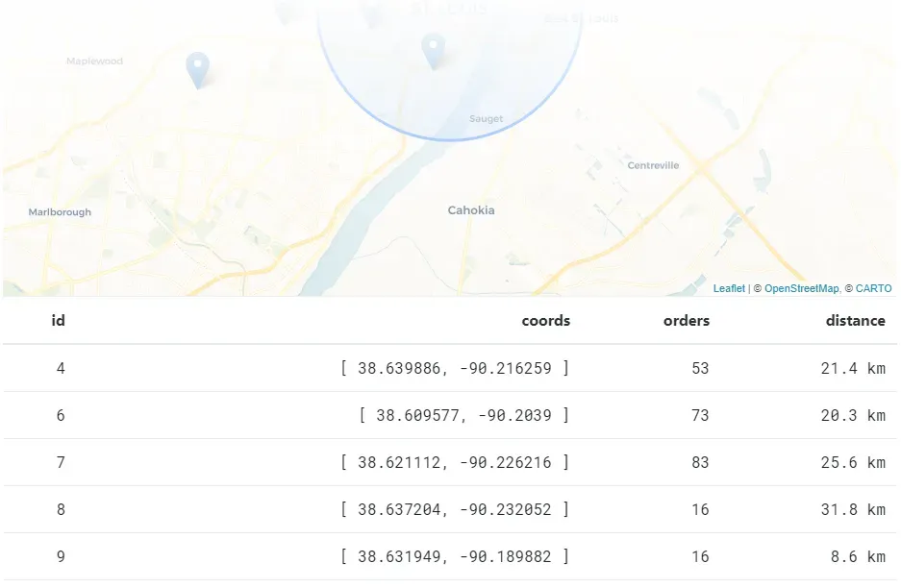Sort the table by the coords column
Screen dimensions: 901x588
point(546,321)
